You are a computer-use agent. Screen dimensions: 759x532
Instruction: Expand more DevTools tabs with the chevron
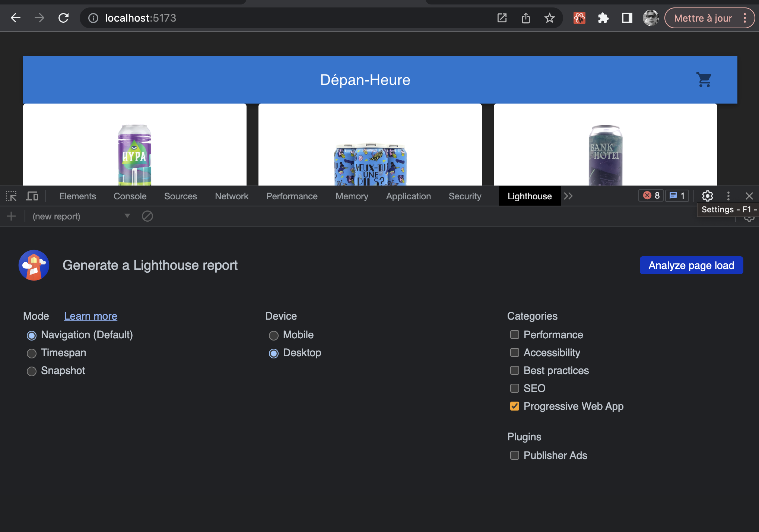568,196
